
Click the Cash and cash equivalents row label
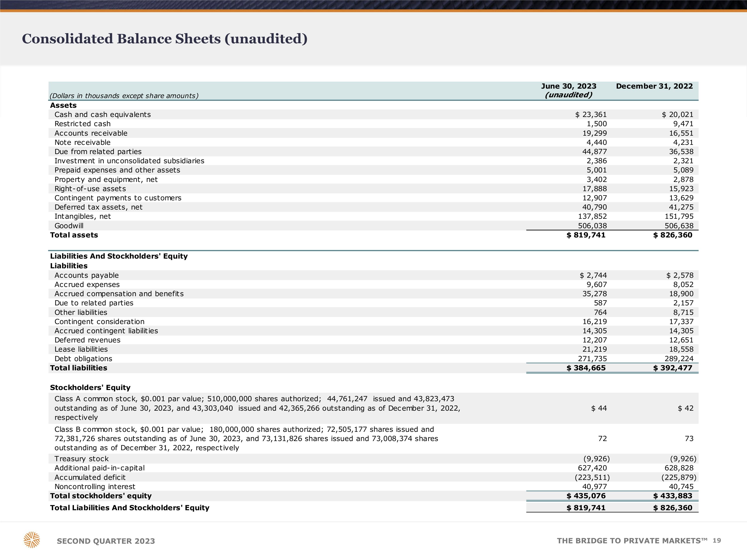pos(103,115)
